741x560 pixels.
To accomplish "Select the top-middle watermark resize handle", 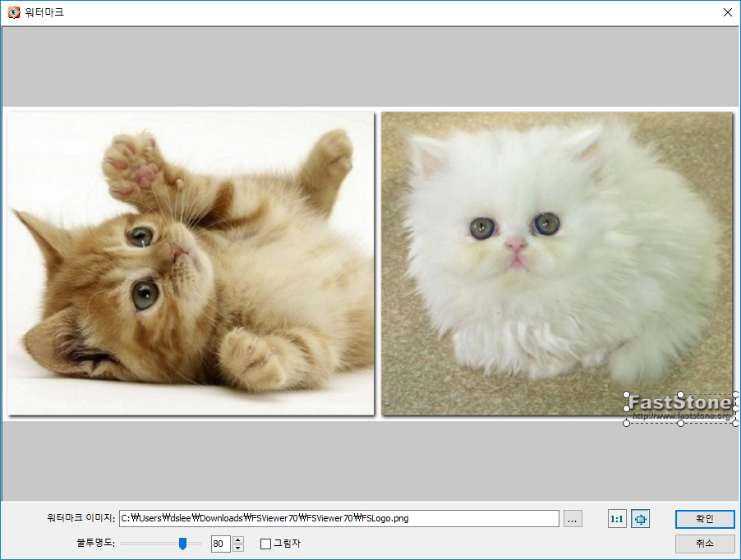I will click(x=680, y=395).
